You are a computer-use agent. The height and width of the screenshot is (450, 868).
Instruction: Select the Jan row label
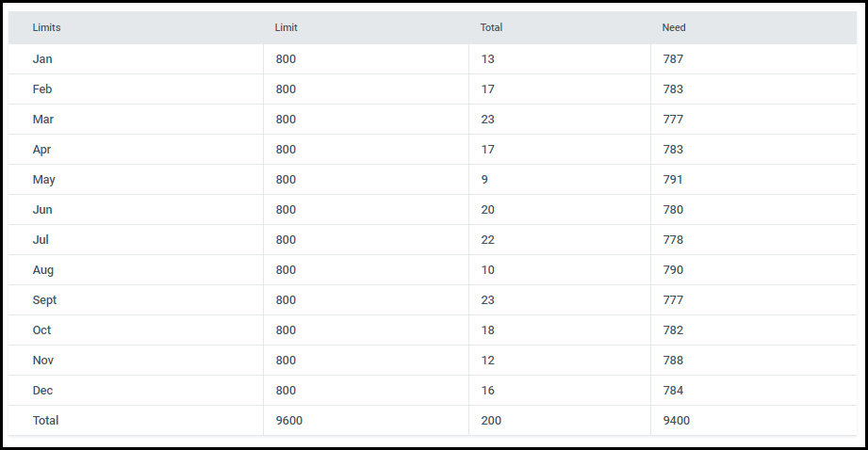[x=42, y=59]
